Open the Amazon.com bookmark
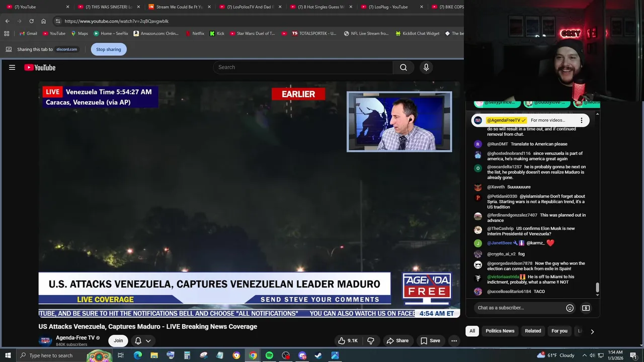The width and height of the screenshot is (644, 362). (x=156, y=34)
